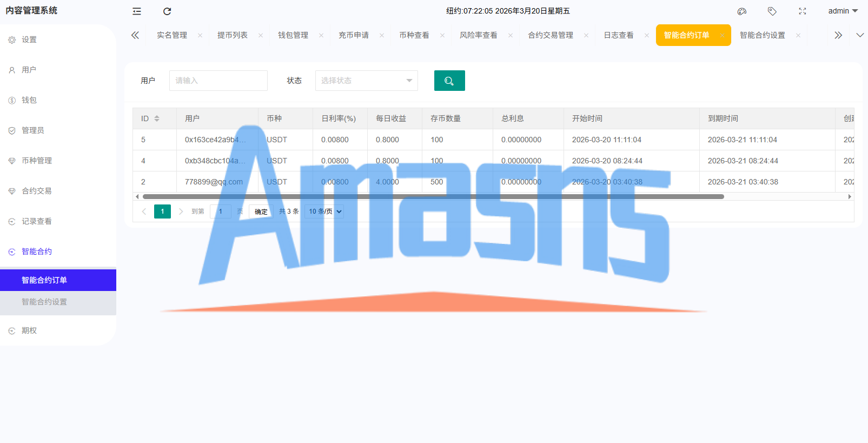This screenshot has width=868, height=443.
Task: Expand the 钱包 sidebar menu
Action: tap(58, 100)
